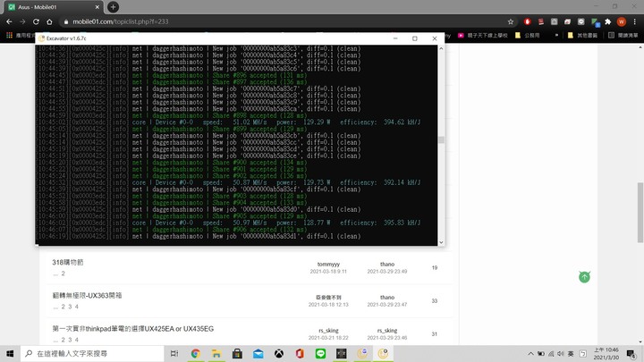Click the log line with efficiency 392.14 kH/J

tap(228, 182)
